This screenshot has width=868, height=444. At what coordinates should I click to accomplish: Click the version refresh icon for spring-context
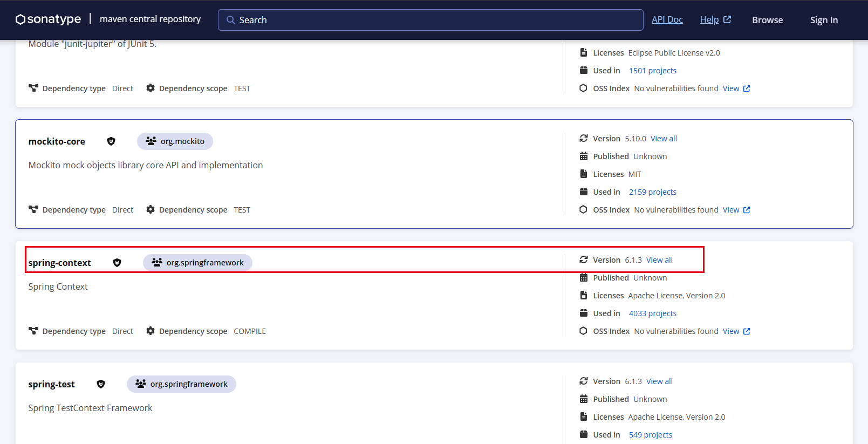point(584,260)
